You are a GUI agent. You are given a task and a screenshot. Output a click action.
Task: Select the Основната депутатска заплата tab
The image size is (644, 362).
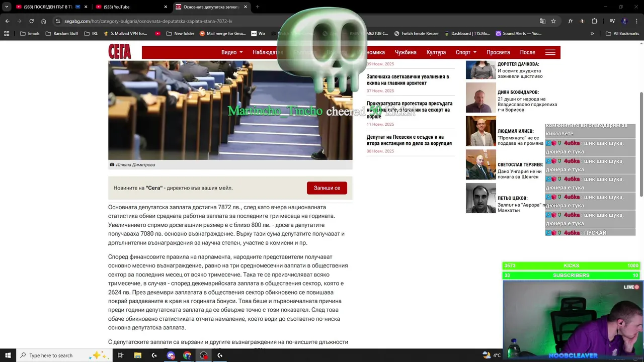(211, 7)
